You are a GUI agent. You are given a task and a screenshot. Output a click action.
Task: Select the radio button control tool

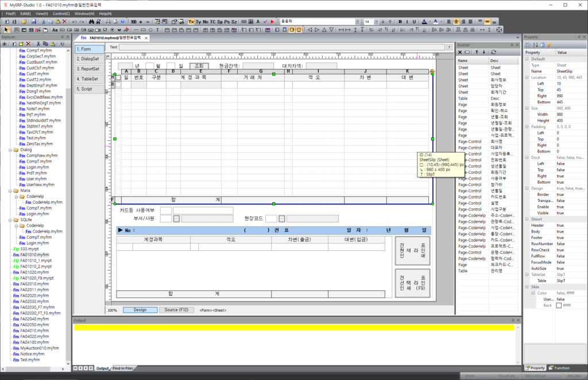112,30
